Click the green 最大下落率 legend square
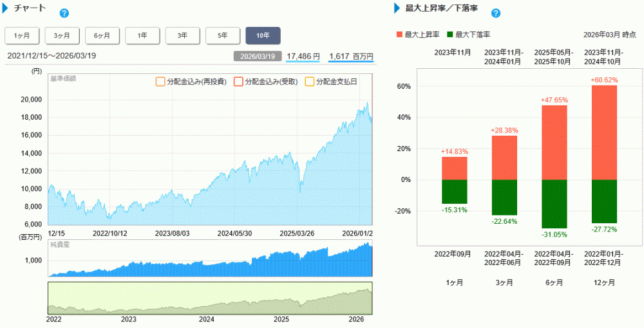The width and height of the screenshot is (644, 328). pyautogui.click(x=450, y=35)
